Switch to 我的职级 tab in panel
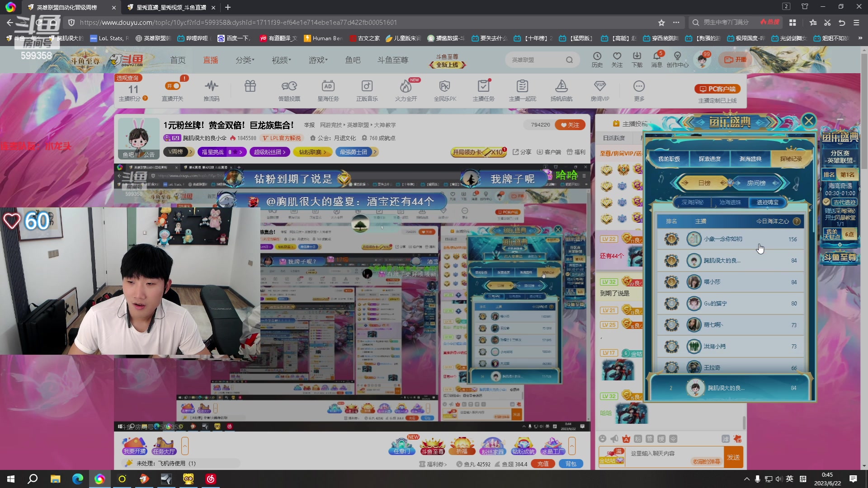This screenshot has width=868, height=488. click(x=669, y=159)
